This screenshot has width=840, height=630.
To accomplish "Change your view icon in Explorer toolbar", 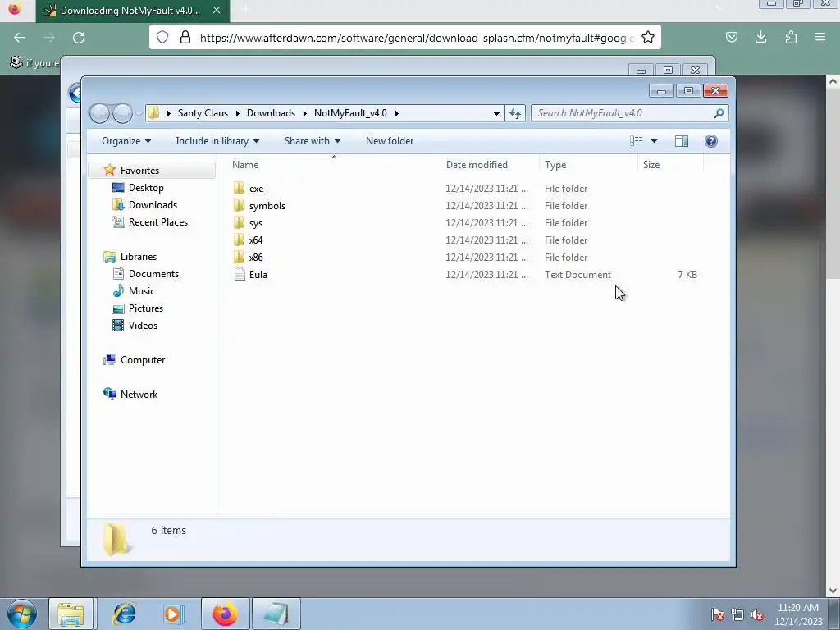I will pos(636,141).
